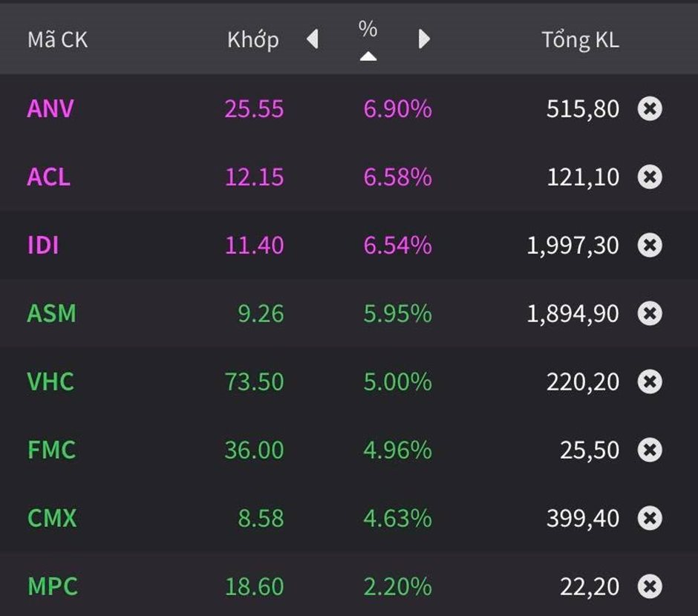The image size is (698, 616).
Task: Click the ASM matched price 9.26
Action: (261, 314)
